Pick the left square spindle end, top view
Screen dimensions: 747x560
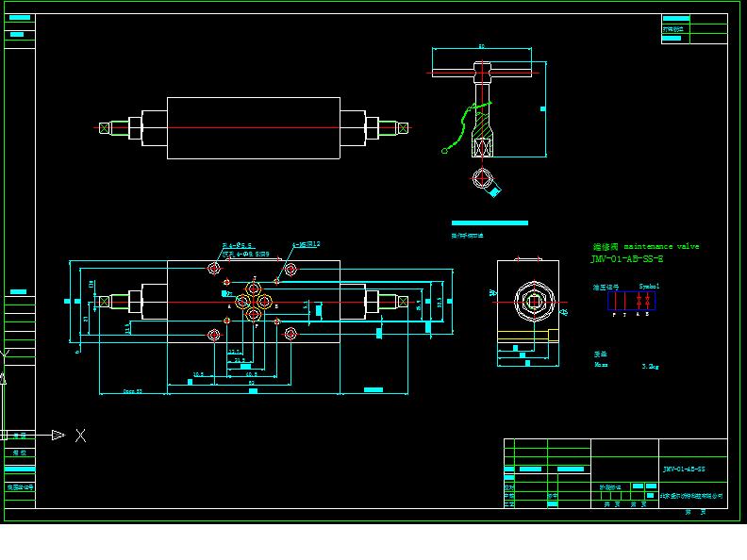click(105, 128)
